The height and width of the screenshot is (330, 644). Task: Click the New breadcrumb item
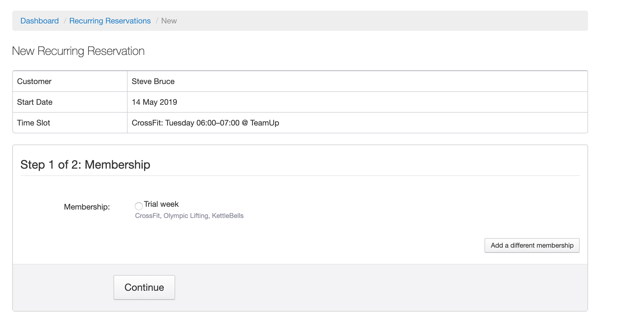pos(169,21)
